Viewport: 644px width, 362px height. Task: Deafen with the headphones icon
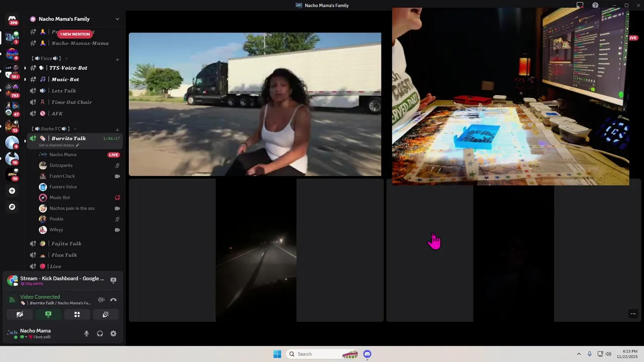pyautogui.click(x=100, y=333)
